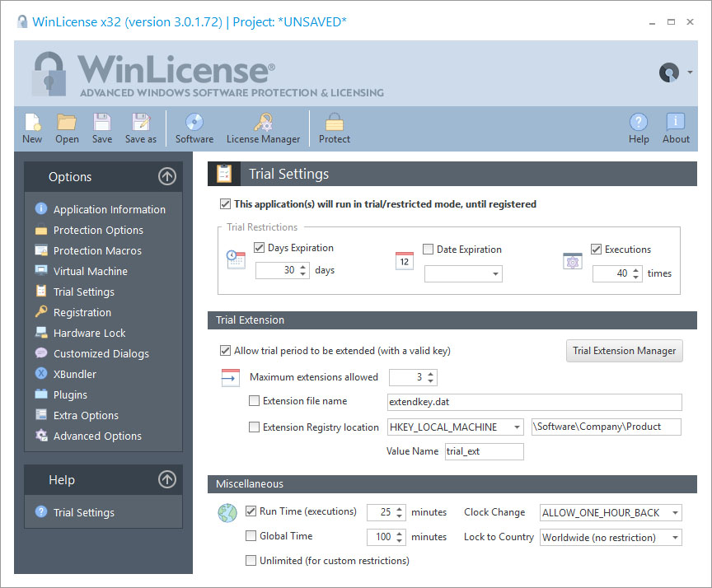Click the Maximum extensions allowed spinner
The width and height of the screenshot is (712, 588).
(x=430, y=377)
